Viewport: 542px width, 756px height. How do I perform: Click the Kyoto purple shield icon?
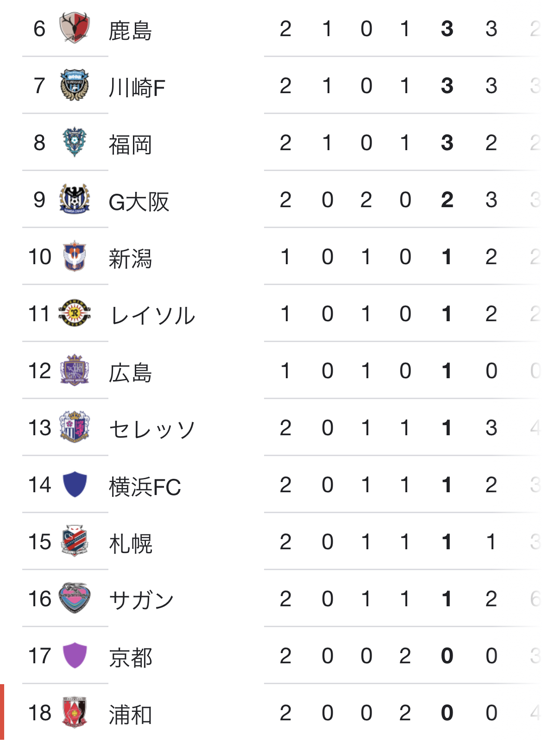(74, 655)
